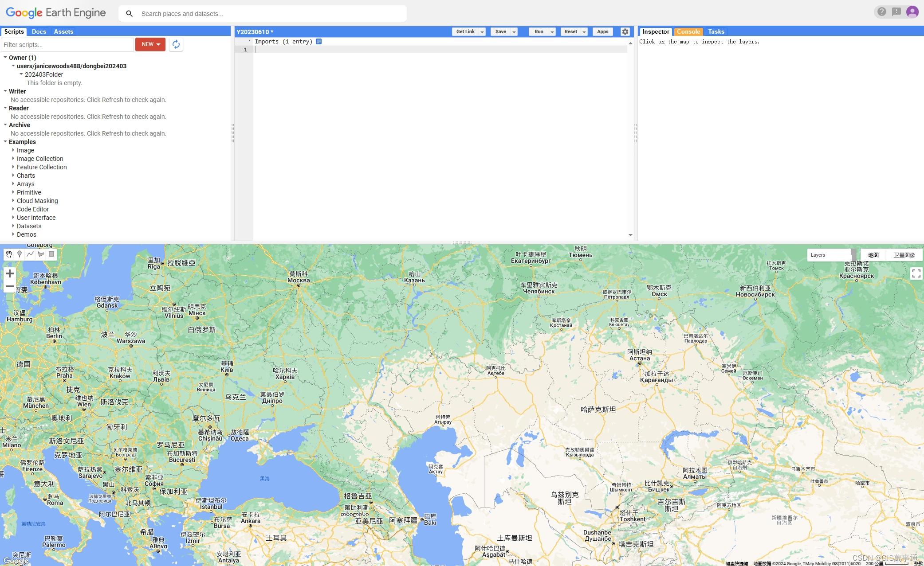Switch to the Console tab

(688, 31)
